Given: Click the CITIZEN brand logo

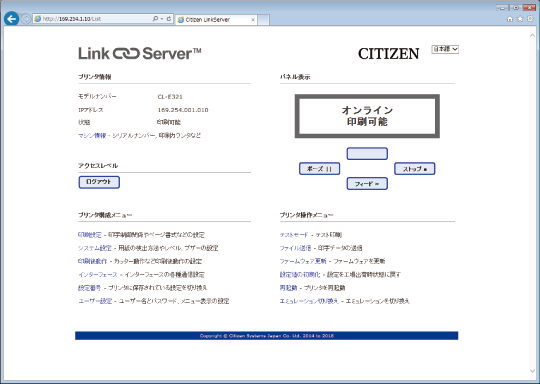Looking at the screenshot, I should pyautogui.click(x=388, y=54).
